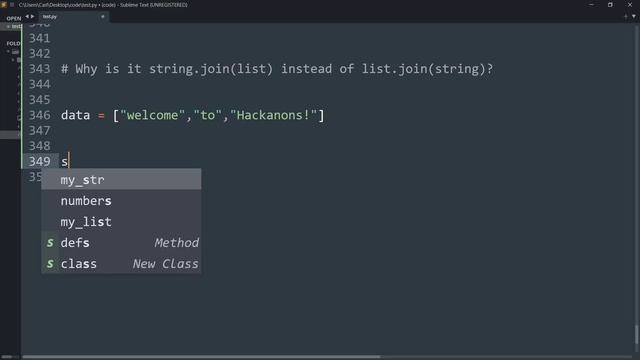Open new tab with plus icon
The width and height of the screenshot is (640, 360).
[x=625, y=17]
